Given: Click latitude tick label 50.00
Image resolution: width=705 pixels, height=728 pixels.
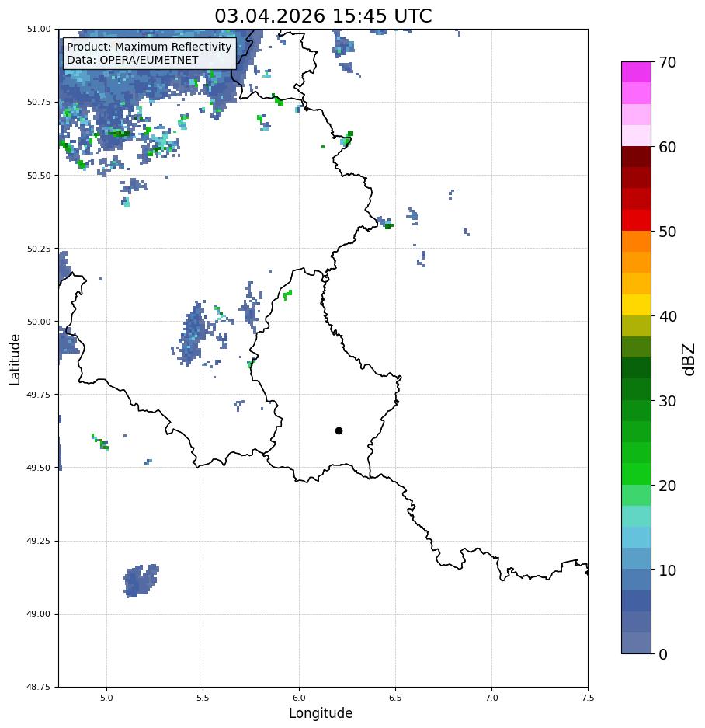Looking at the screenshot, I should 39,322.
